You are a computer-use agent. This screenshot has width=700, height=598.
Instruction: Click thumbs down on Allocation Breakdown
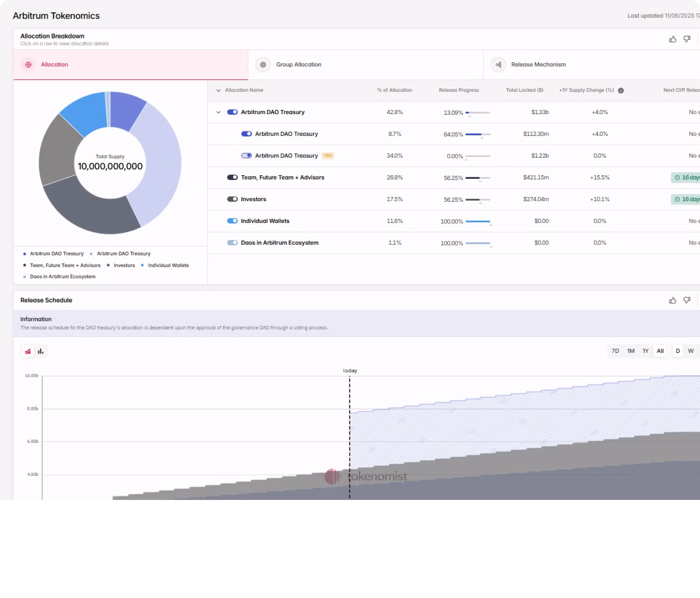pyautogui.click(x=686, y=39)
